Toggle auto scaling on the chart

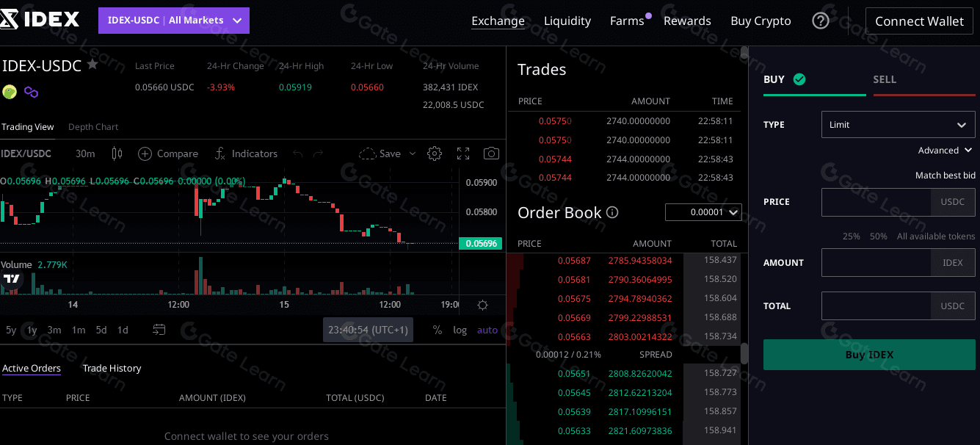click(x=487, y=330)
